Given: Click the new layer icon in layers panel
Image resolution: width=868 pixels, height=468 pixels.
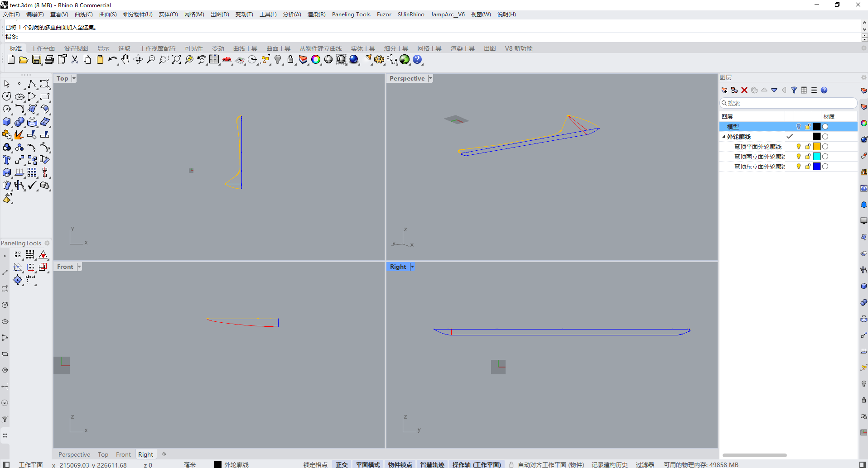Looking at the screenshot, I should click(x=724, y=90).
